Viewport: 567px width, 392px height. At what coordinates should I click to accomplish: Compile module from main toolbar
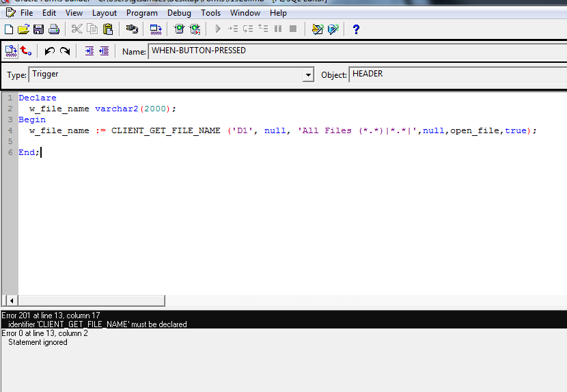(156, 29)
